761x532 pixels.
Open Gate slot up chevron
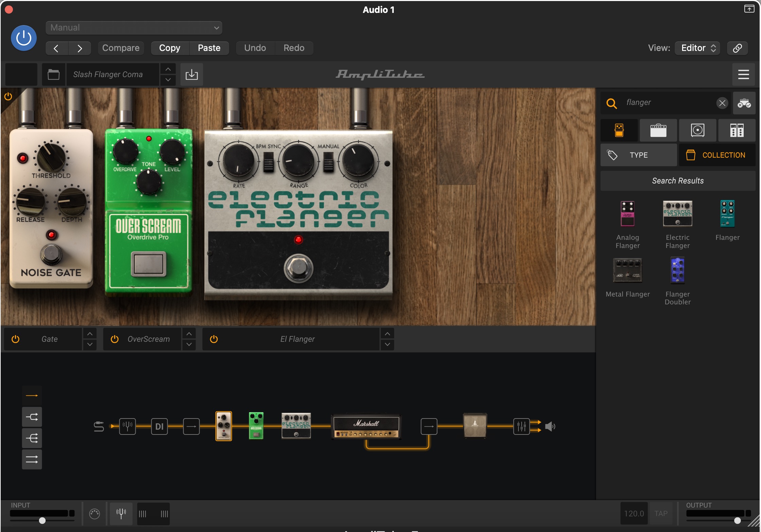(x=90, y=334)
